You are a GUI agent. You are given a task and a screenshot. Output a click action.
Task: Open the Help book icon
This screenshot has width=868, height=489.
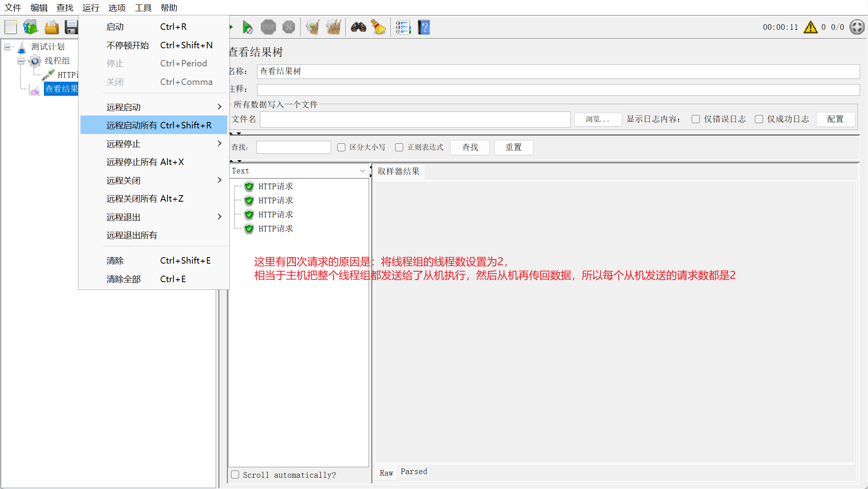click(x=424, y=27)
